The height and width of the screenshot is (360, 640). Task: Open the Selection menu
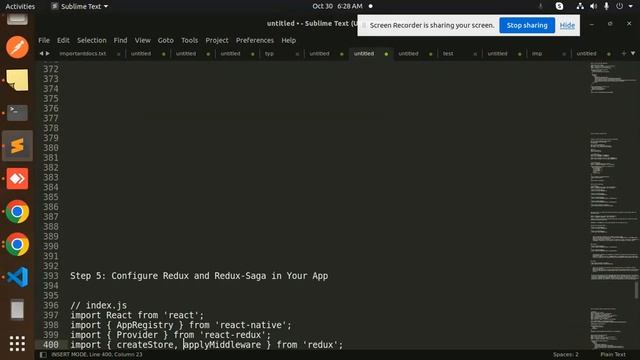click(x=91, y=40)
